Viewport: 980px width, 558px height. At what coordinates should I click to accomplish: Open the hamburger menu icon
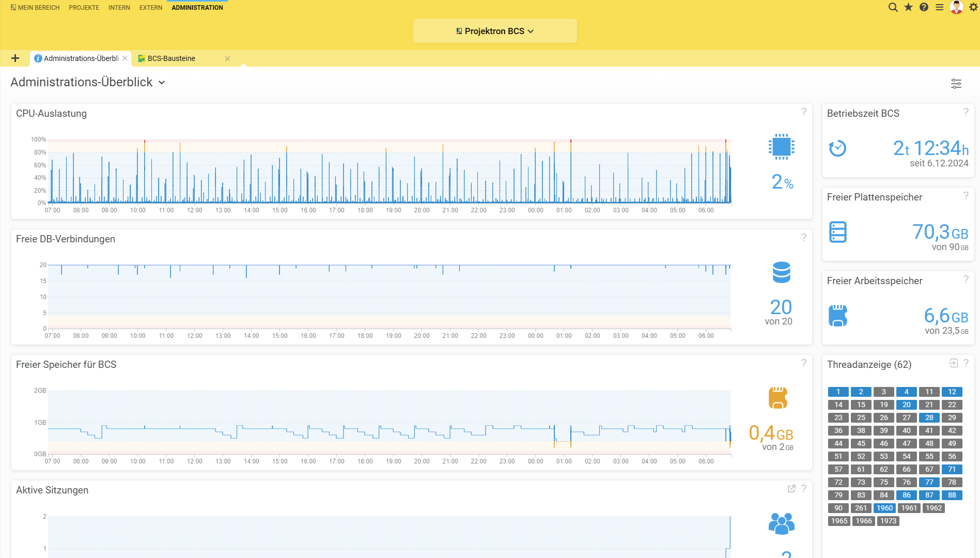point(939,7)
